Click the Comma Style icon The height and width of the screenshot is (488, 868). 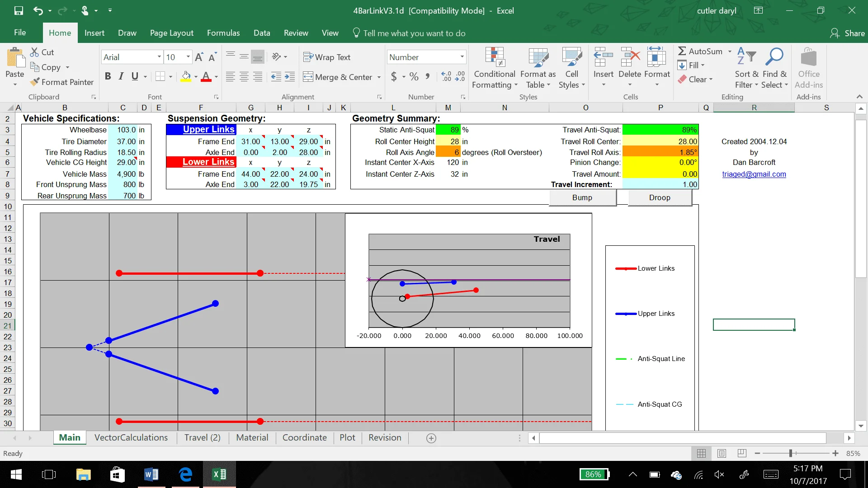(428, 76)
